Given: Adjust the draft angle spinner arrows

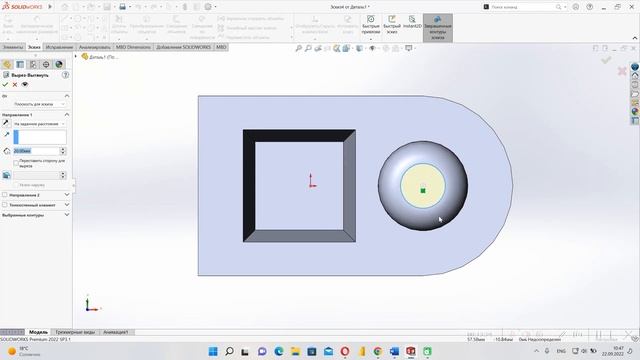Looking at the screenshot, I should tap(63, 175).
